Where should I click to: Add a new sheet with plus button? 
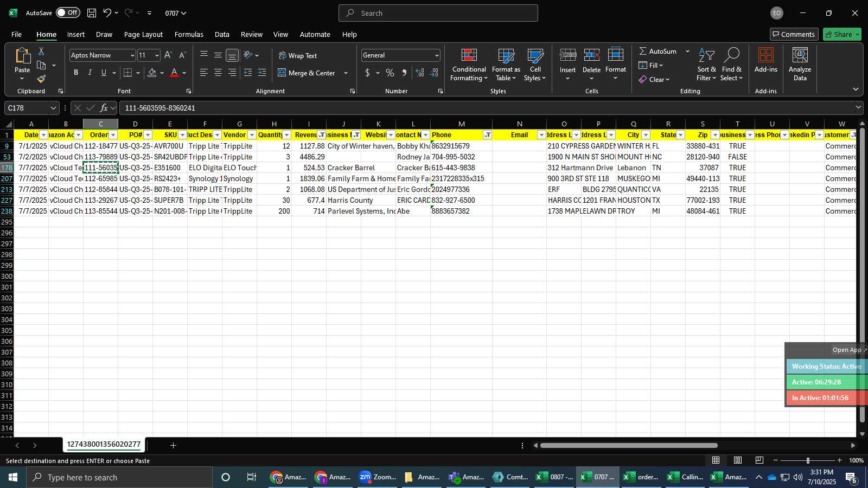point(173,445)
